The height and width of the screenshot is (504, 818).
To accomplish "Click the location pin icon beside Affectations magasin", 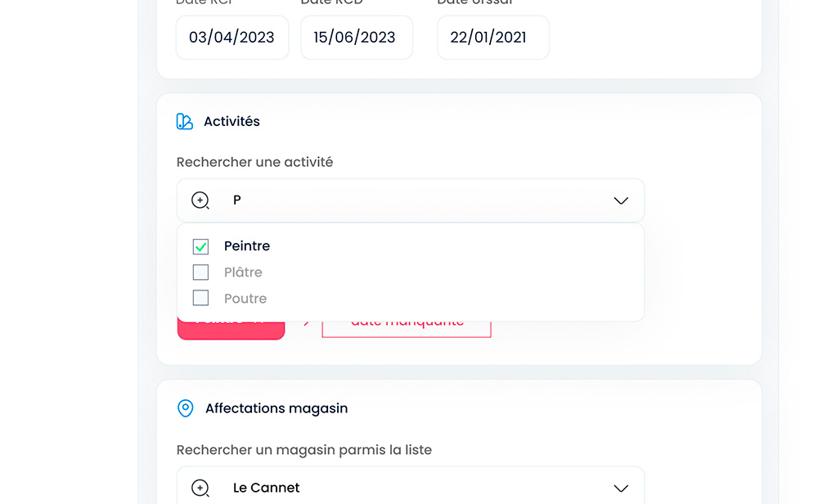I will [186, 408].
